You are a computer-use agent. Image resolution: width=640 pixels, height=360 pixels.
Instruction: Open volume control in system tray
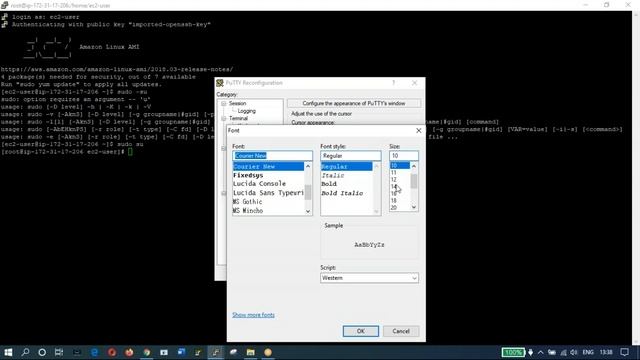tap(574, 352)
